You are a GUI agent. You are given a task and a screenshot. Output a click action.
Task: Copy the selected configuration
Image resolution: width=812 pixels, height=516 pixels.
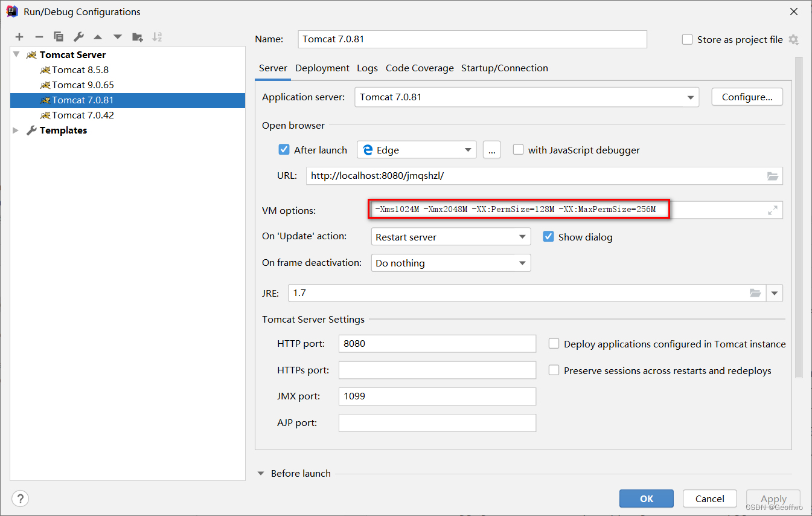[x=59, y=37]
